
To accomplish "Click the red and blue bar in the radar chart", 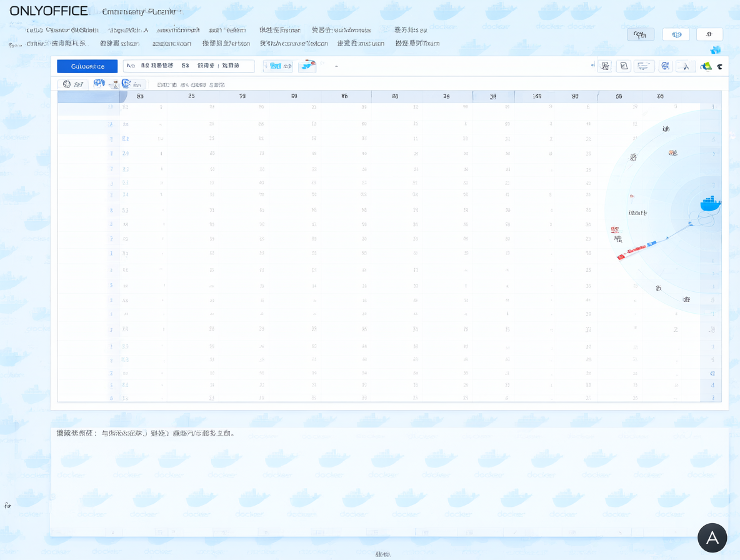I will 637,250.
